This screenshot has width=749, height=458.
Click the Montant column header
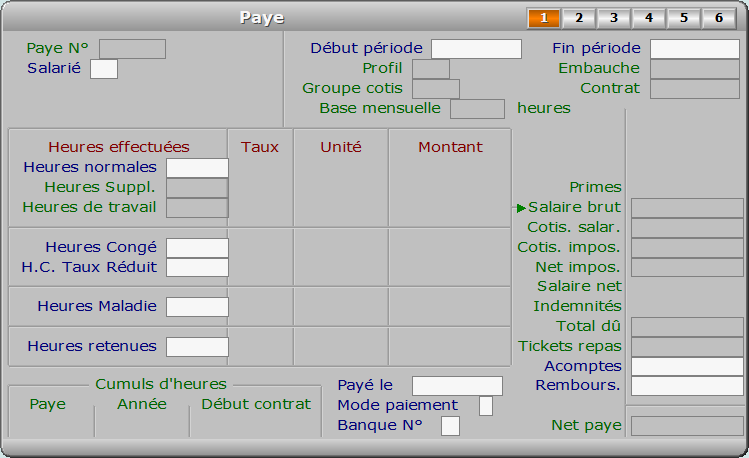(x=450, y=147)
